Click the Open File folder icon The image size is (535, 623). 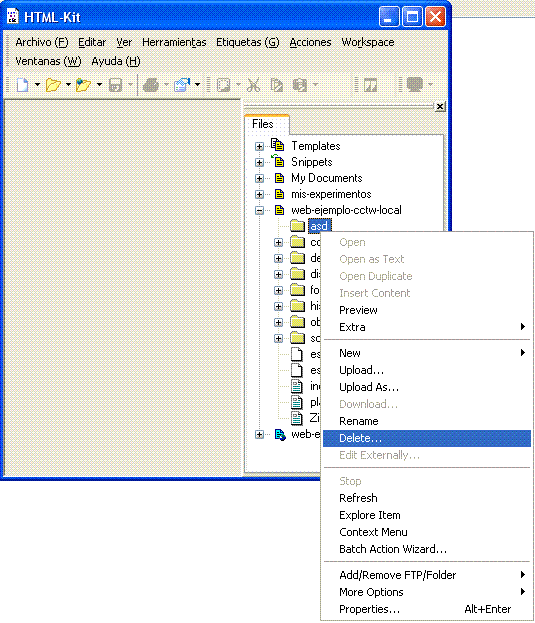click(53, 85)
